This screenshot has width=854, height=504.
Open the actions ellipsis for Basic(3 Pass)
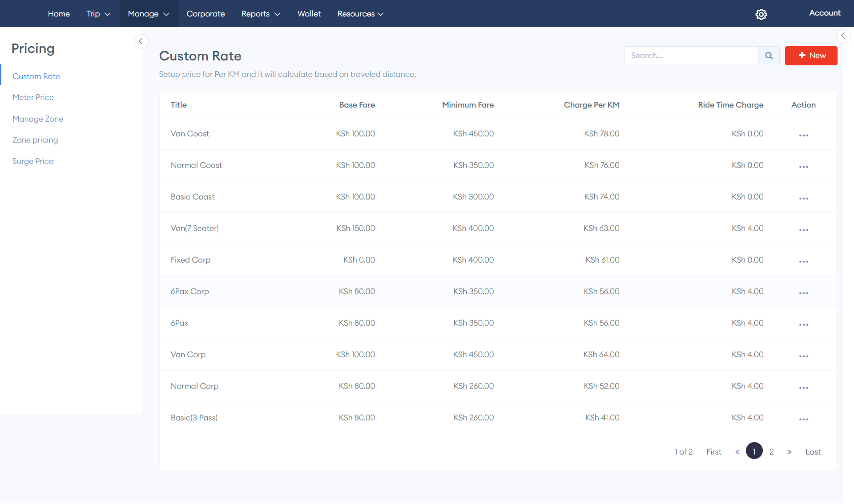803,419
